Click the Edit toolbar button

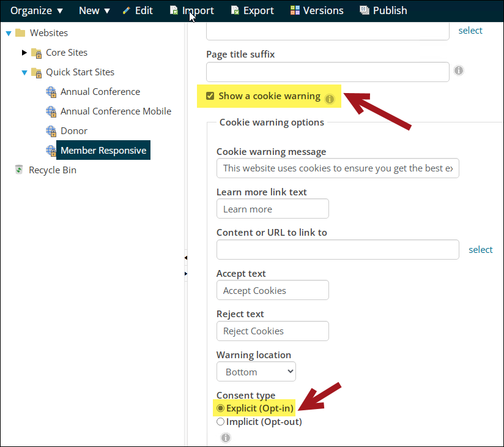click(138, 10)
